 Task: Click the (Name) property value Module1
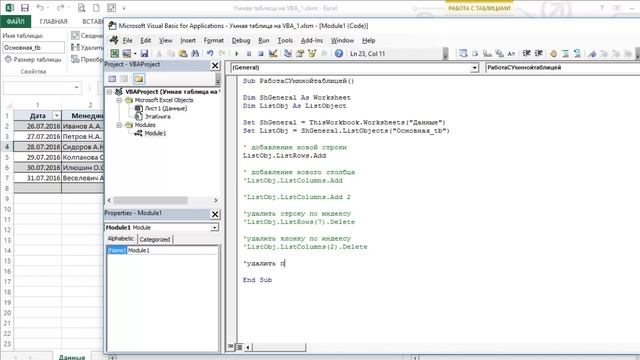(173, 250)
